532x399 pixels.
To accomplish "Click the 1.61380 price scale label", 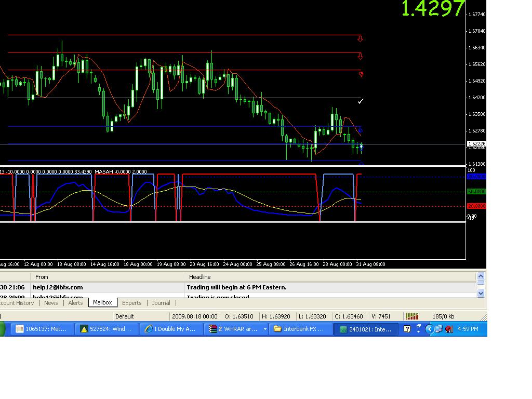I will pos(477,164).
